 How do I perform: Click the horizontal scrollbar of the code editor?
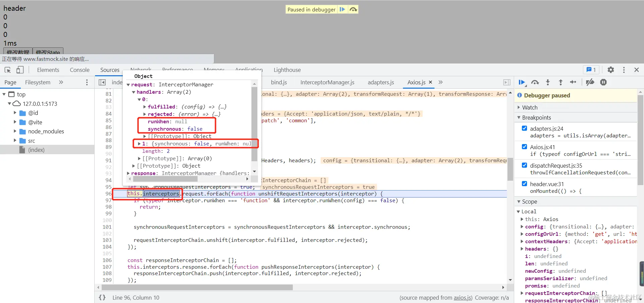197,288
